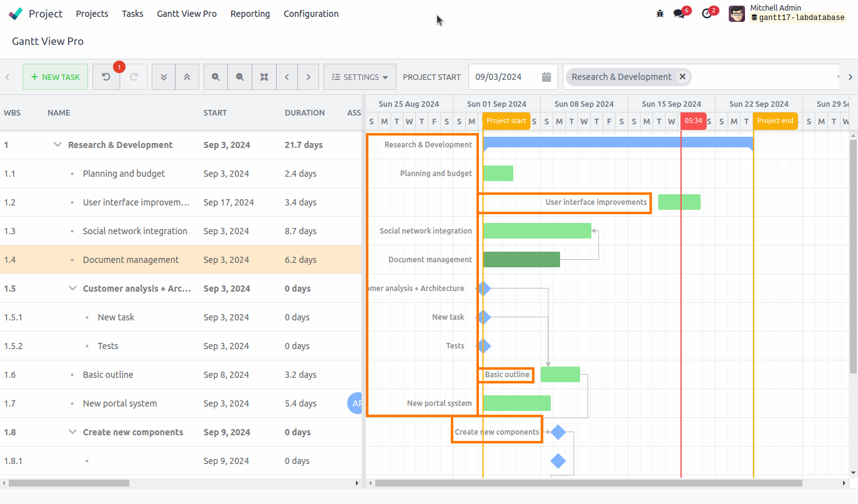Viewport: 858px width, 504px height.
Task: Go to next time period with right arrow
Action: tap(308, 77)
